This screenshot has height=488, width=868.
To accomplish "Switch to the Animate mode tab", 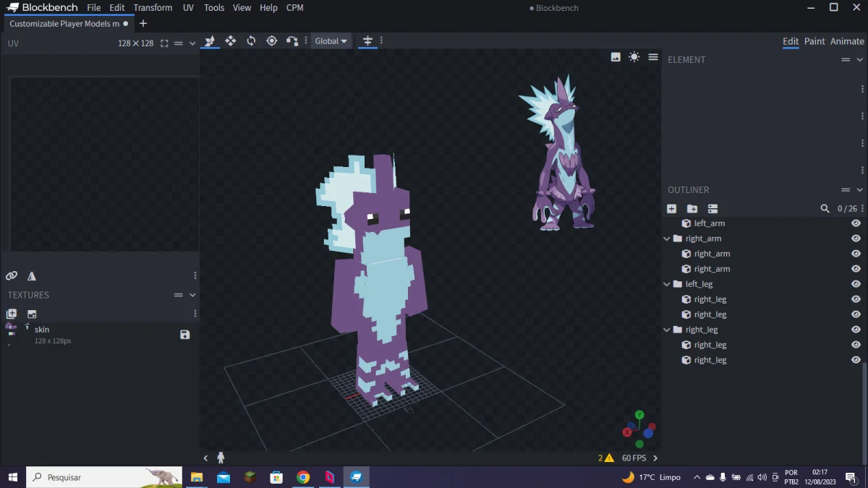I will click(847, 41).
